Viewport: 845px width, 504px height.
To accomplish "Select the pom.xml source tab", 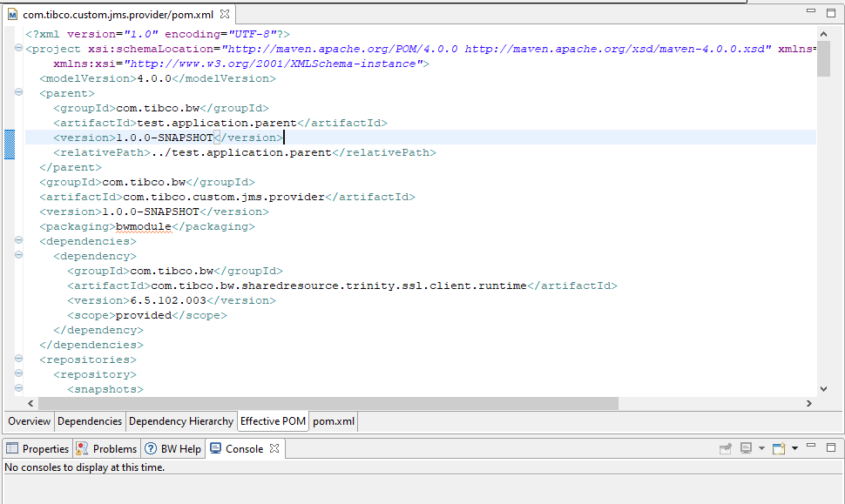I will tap(334, 421).
